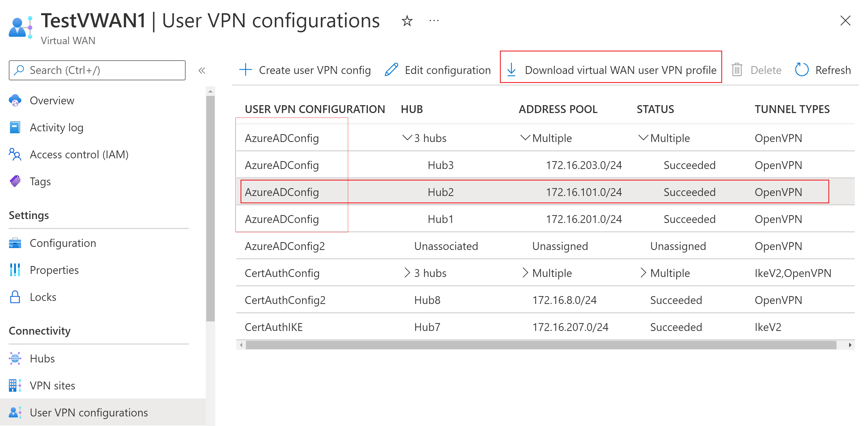Viewport: 868px width, 426px height.
Task: Collapse the sidebar with double chevron
Action: [202, 71]
